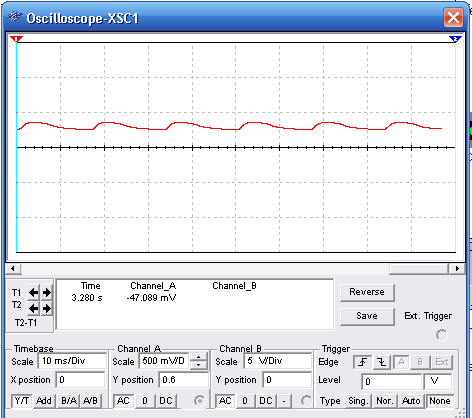
Task: Select Ext. Trigger radio terminal
Action: [442, 334]
